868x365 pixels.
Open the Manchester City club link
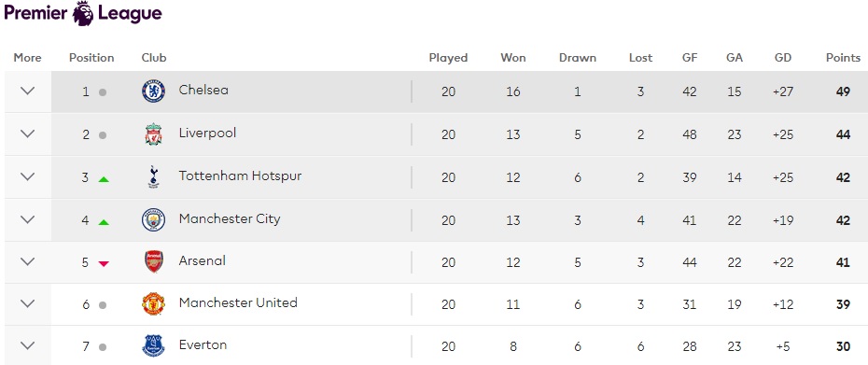click(x=230, y=218)
